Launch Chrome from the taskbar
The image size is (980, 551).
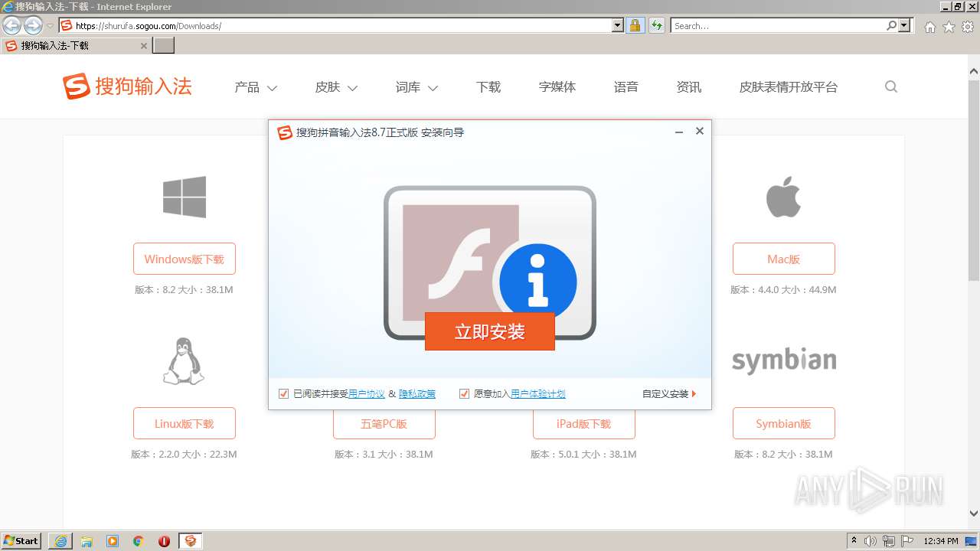(139, 541)
